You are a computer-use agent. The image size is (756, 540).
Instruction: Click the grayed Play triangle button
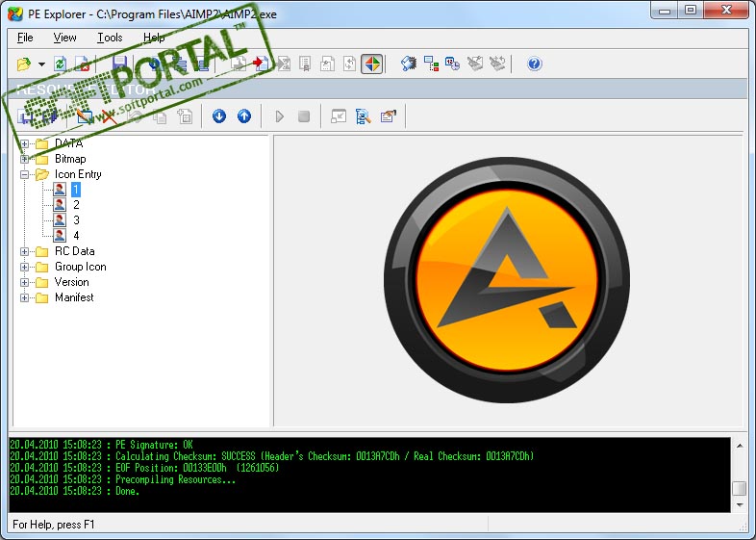pos(279,116)
